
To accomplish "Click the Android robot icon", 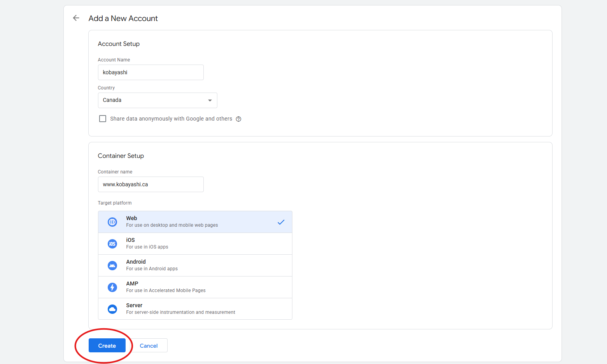I will [112, 266].
